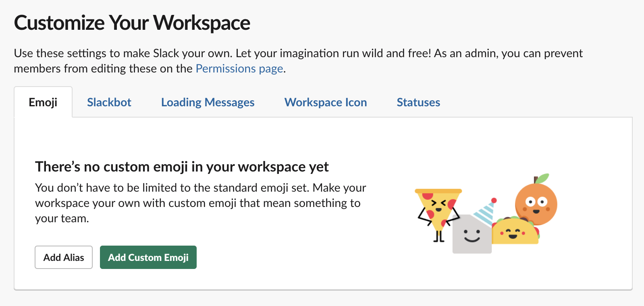
Task: Click the 'You don't have to be limited' paragraph
Action: [x=201, y=203]
